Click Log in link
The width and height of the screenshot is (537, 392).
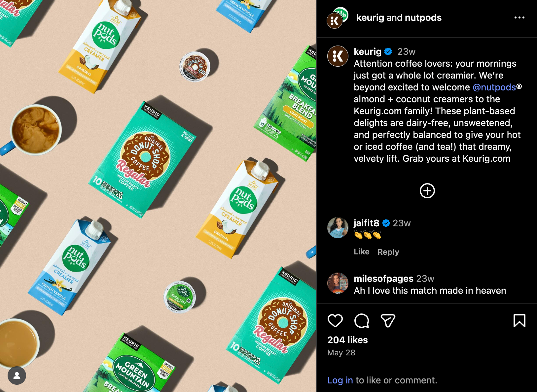pyautogui.click(x=340, y=380)
